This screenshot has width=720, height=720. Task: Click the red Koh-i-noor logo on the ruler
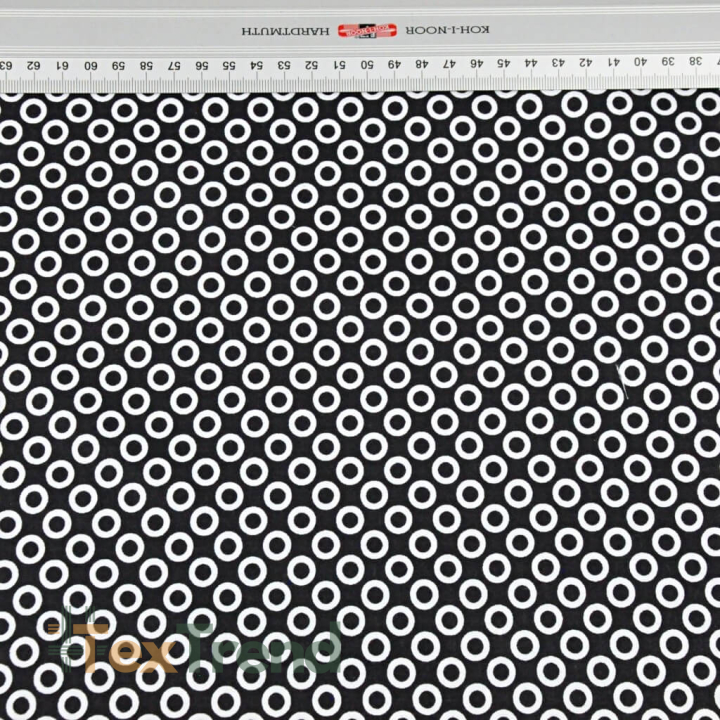click(367, 31)
